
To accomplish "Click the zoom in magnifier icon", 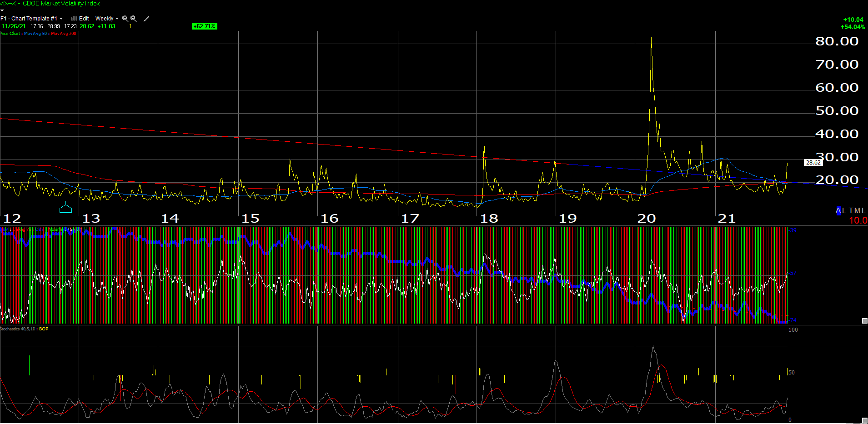I will click(125, 19).
